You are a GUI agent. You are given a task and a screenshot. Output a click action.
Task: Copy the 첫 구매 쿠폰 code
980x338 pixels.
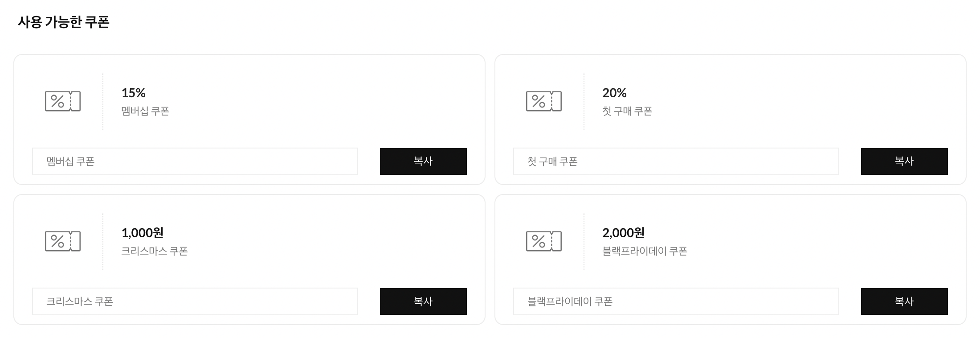[904, 161]
